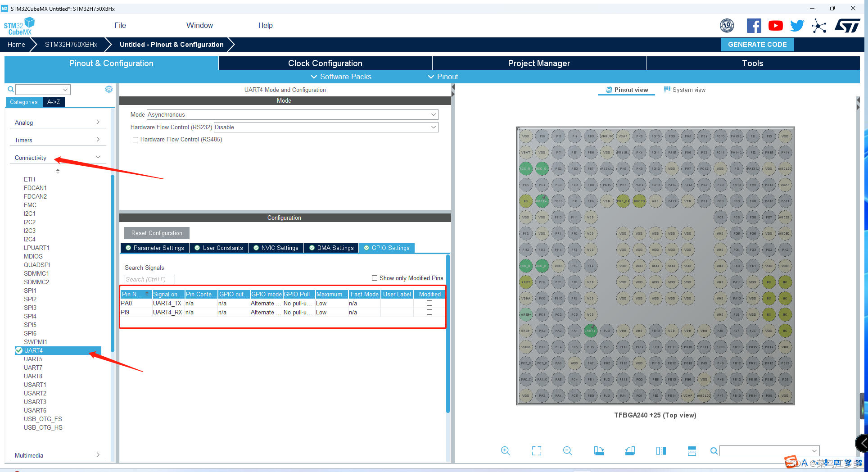Click the Reset Configuration button
Viewport: 868px width, 472px height.
[157, 233]
